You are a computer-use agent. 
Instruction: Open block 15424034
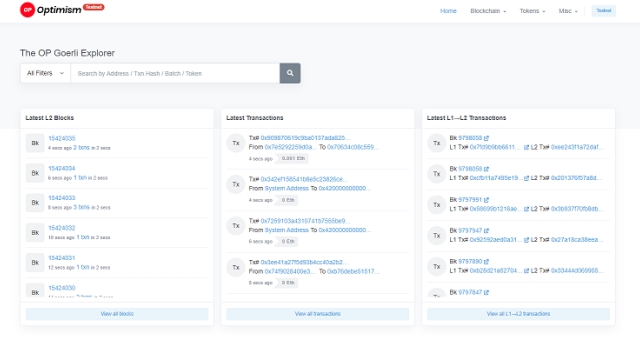pyautogui.click(x=62, y=168)
